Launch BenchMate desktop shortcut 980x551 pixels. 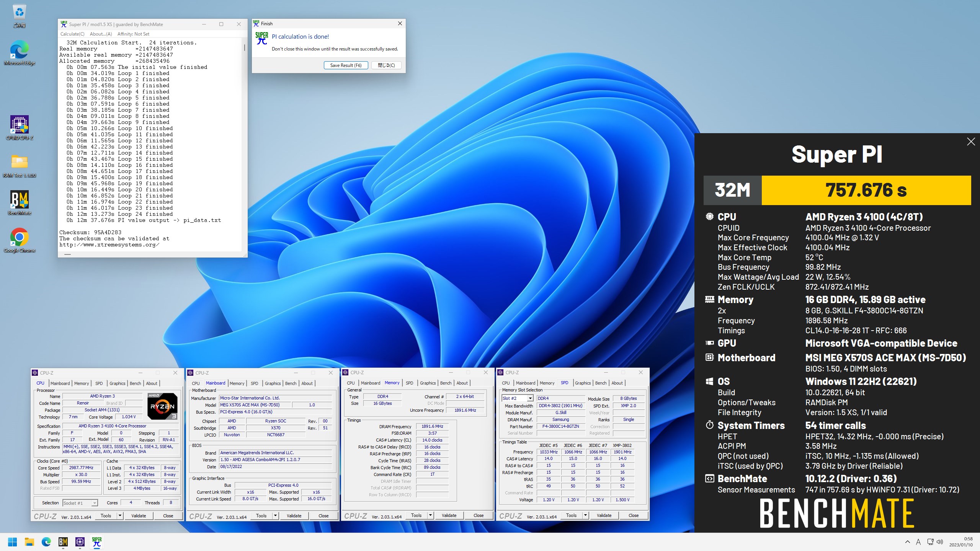[x=19, y=203]
